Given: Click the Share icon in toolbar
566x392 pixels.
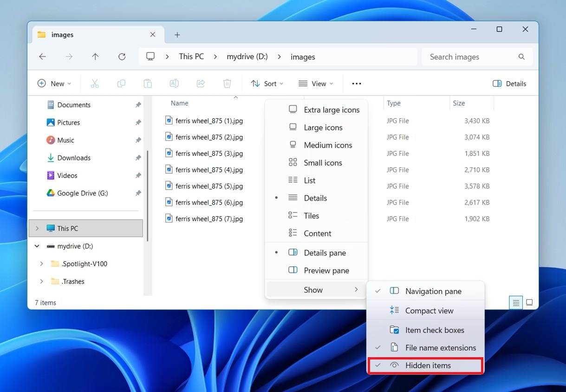Looking at the screenshot, I should [x=201, y=84].
